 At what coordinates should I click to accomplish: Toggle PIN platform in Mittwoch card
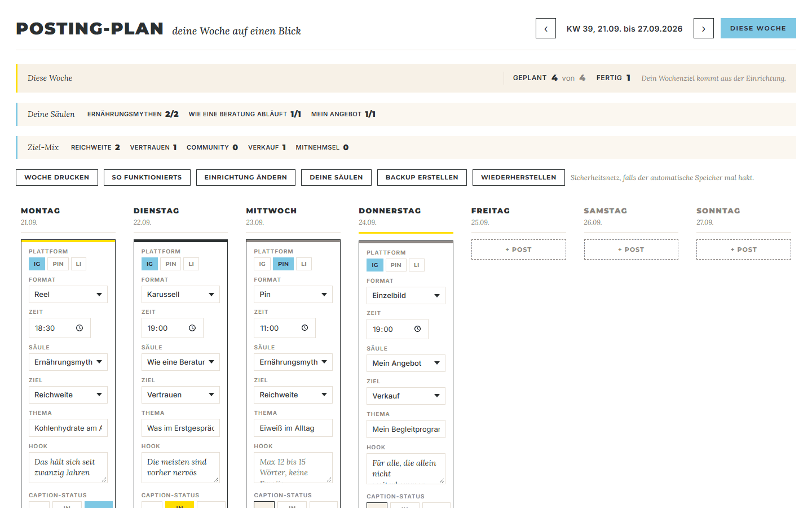point(283,264)
